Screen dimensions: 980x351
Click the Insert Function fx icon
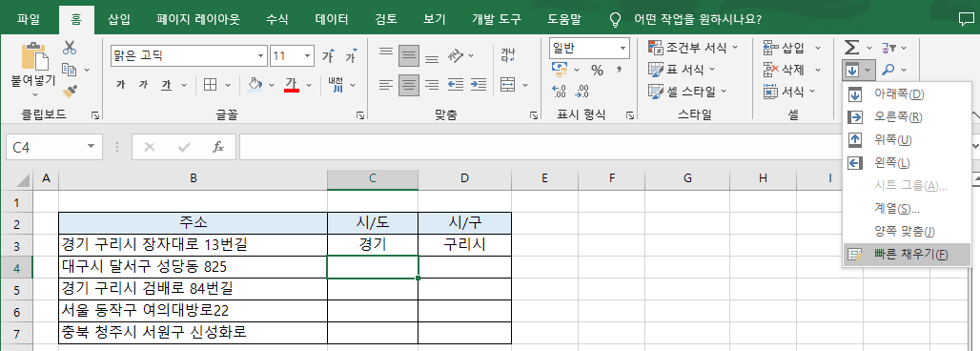[x=218, y=147]
